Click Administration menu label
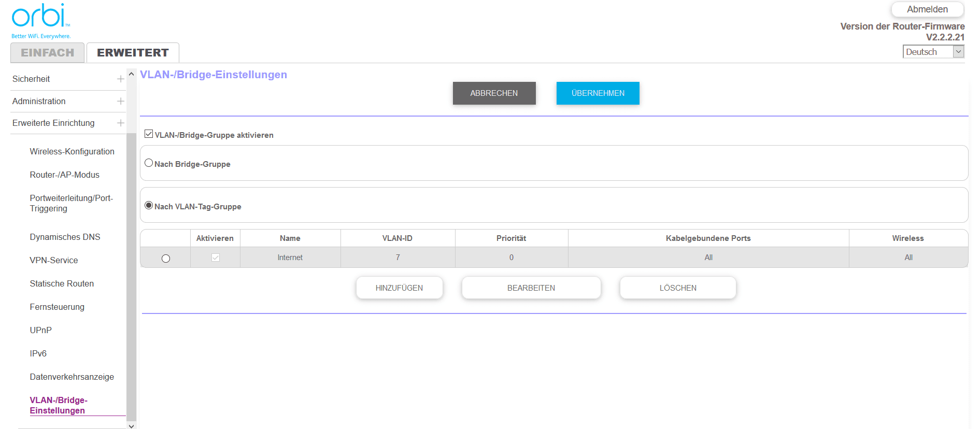 click(x=39, y=101)
